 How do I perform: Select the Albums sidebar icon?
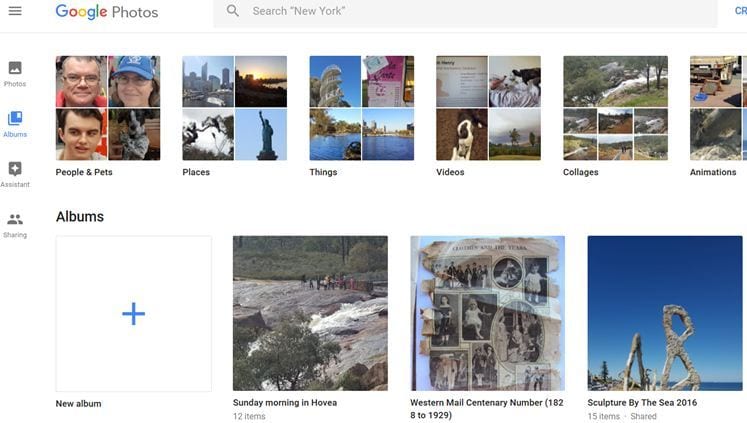(x=15, y=120)
